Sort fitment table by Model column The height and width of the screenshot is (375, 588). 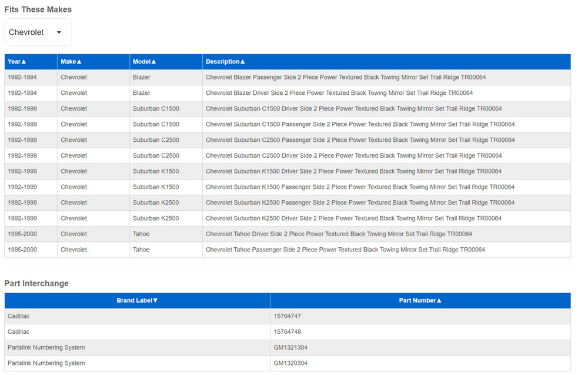pyautogui.click(x=144, y=62)
